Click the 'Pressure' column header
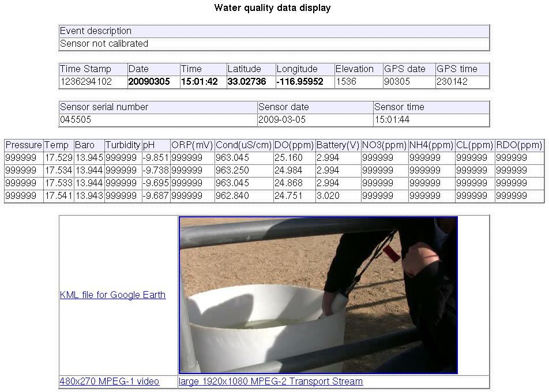 pyautogui.click(x=24, y=145)
